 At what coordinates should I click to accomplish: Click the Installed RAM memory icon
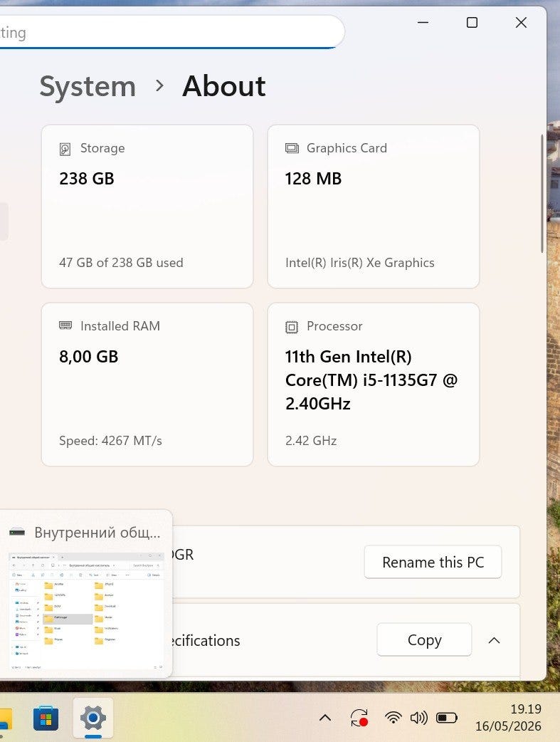click(65, 325)
